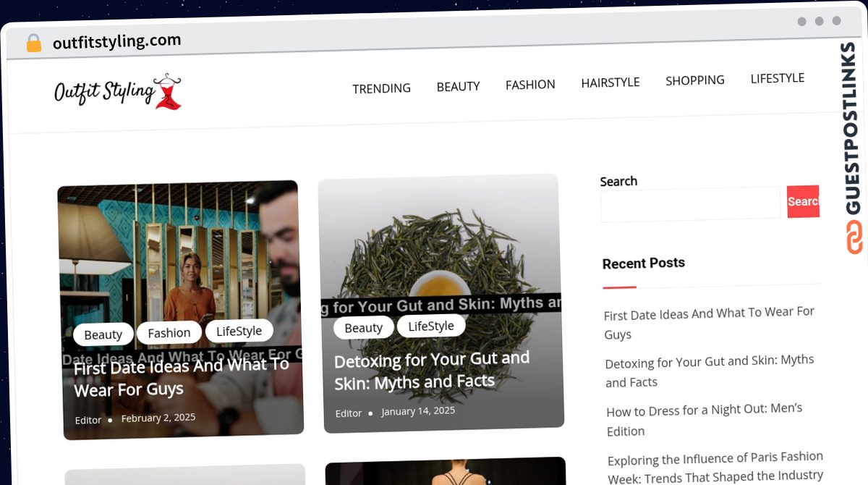
Task: Select LifeStyle tag on Detoxing article
Action: (431, 326)
